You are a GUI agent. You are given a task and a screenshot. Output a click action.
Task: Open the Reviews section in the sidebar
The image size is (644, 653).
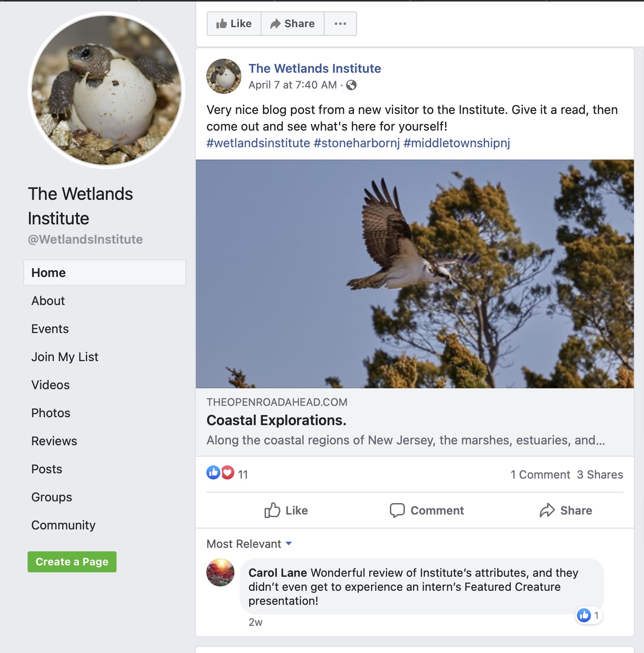click(54, 441)
